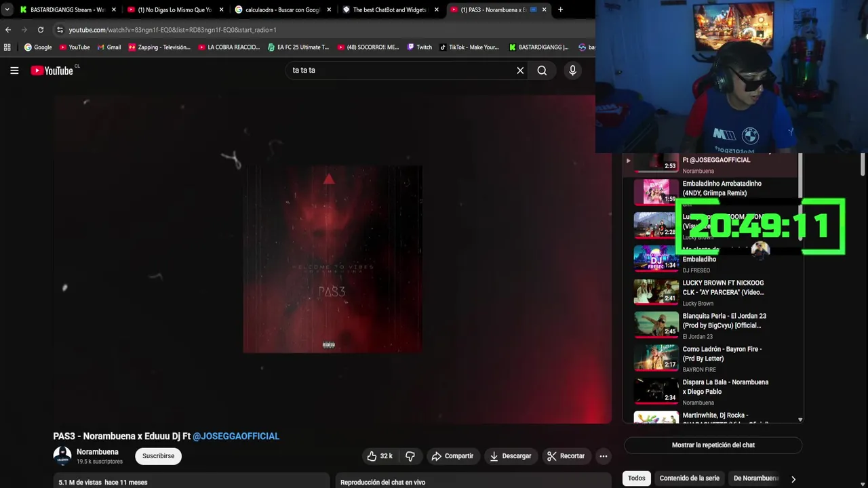Click the browser address bar URL
The height and width of the screenshot is (488, 868).
coord(172,30)
